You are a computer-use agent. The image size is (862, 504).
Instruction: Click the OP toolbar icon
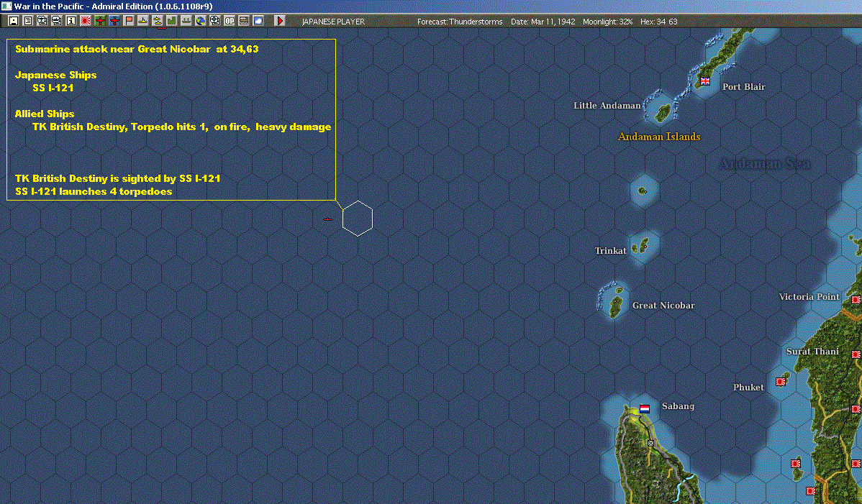tap(230, 21)
